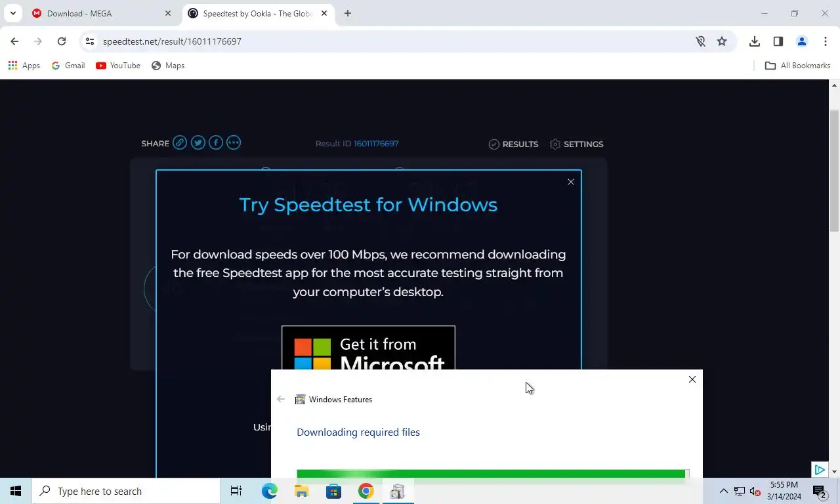Go forward to the next page
The width and height of the screenshot is (840, 504).
(x=38, y=41)
